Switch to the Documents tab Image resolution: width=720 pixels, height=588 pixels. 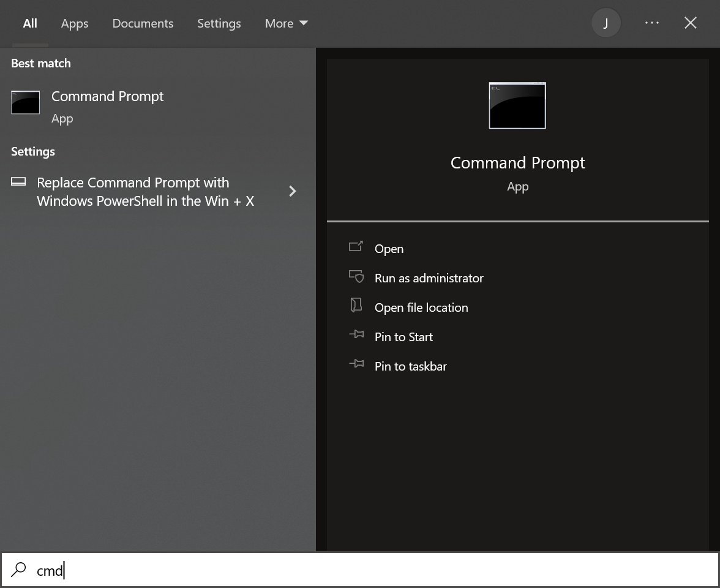tap(143, 23)
